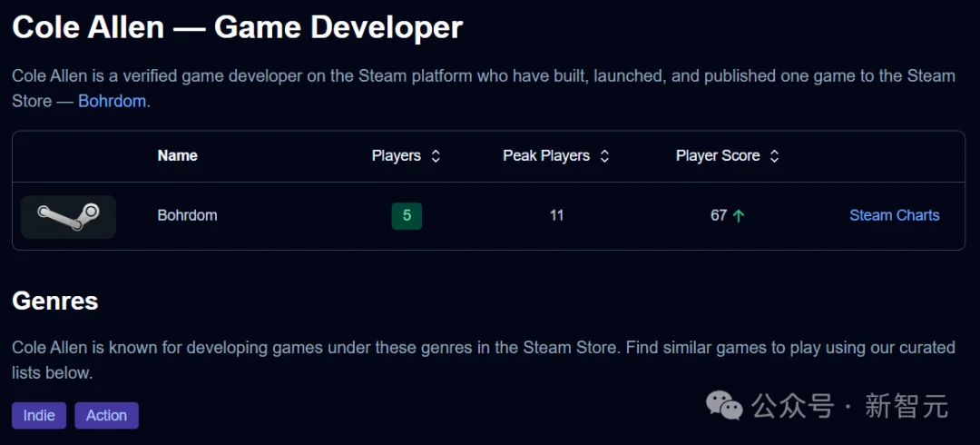Select the Indie genre tag

point(39,415)
